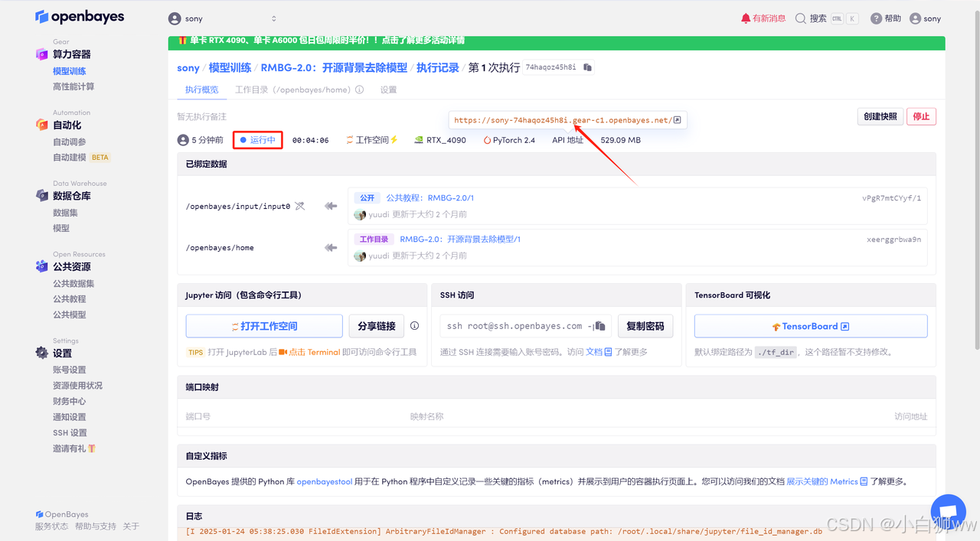
Task: Click the arrow icon for /openbayes/input/input0 binding
Action: tap(331, 206)
